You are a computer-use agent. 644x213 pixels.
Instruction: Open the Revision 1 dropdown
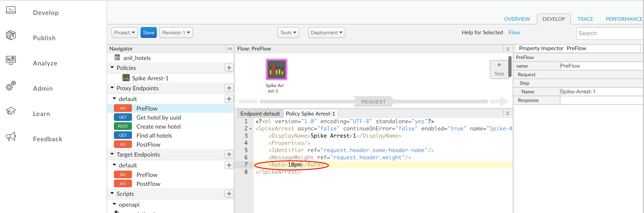176,33
